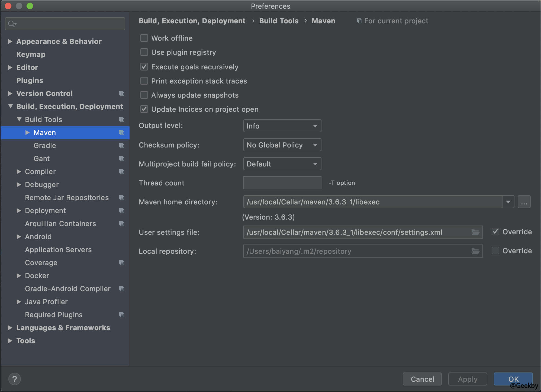Click folder icon in Local repository field

coord(475,251)
